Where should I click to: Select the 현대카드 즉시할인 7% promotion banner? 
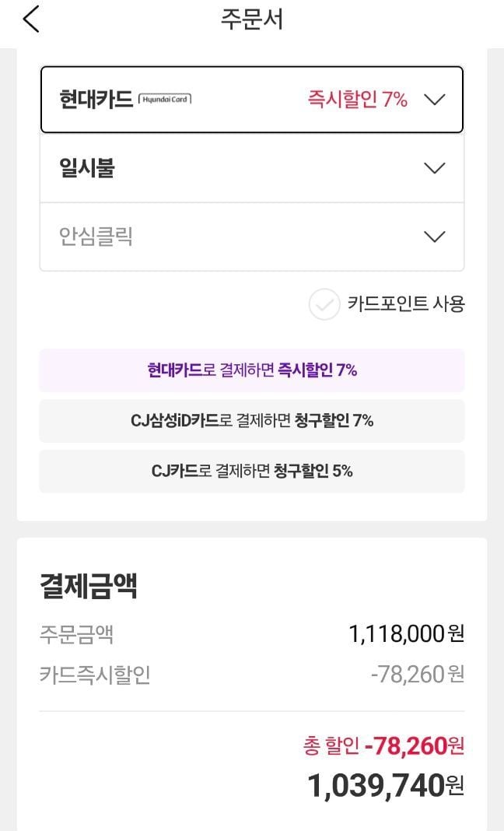click(252, 370)
